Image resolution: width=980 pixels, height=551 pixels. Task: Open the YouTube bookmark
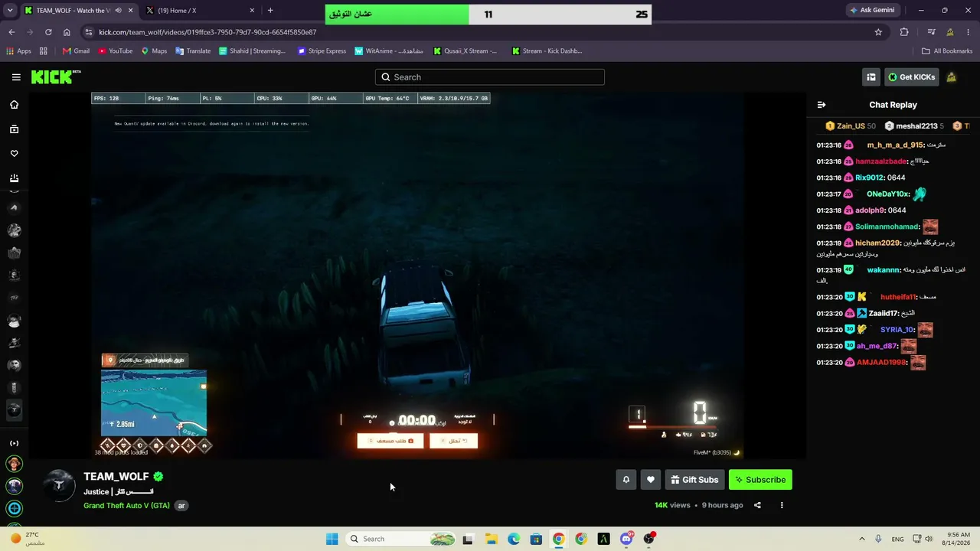tap(116, 51)
